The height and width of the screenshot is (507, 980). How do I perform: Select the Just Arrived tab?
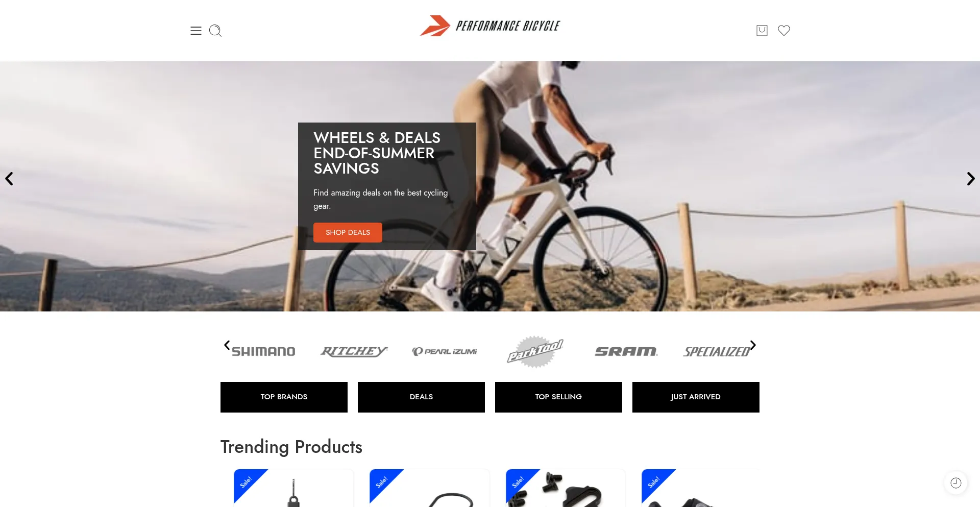696,397
